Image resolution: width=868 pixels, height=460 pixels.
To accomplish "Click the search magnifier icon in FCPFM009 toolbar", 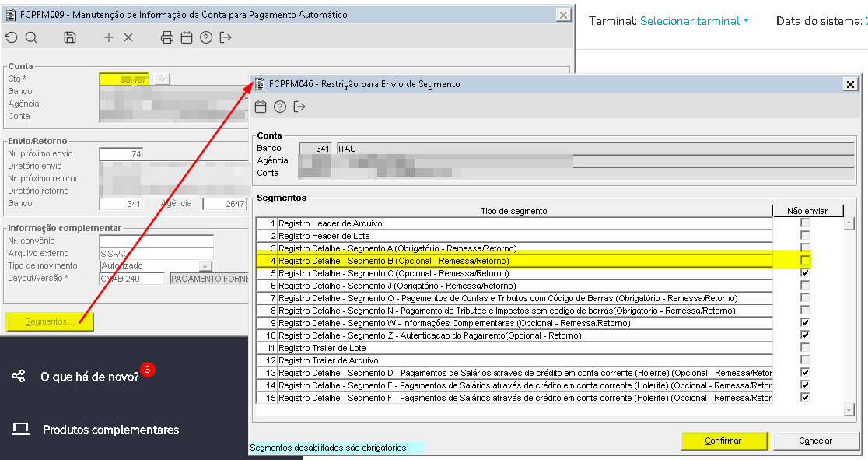I will [x=31, y=37].
